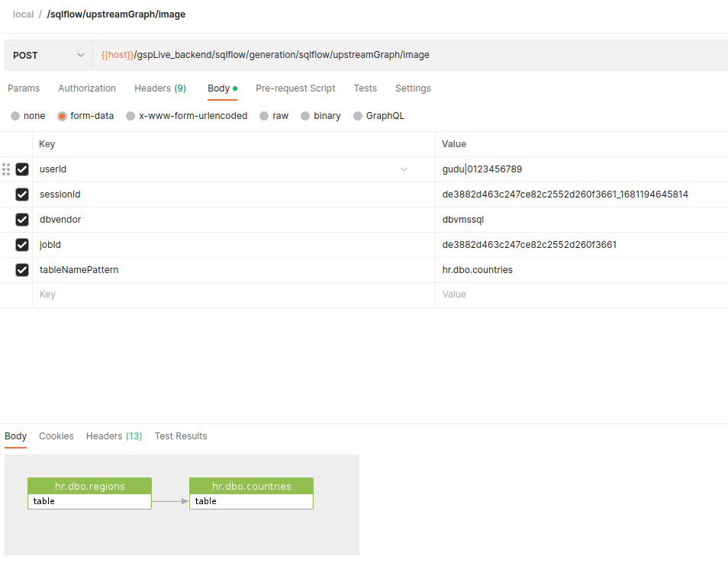Click the drag handle beside userId row
The image size is (728, 569).
pyautogui.click(x=6, y=169)
